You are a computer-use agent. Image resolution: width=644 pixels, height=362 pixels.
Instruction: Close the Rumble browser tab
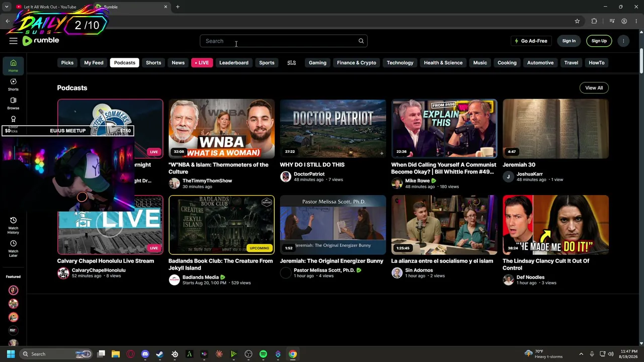pos(166,7)
